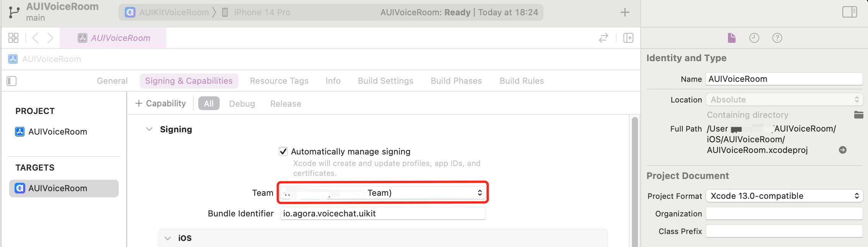Switch to the General tab
The image size is (868, 247).
coord(112,81)
